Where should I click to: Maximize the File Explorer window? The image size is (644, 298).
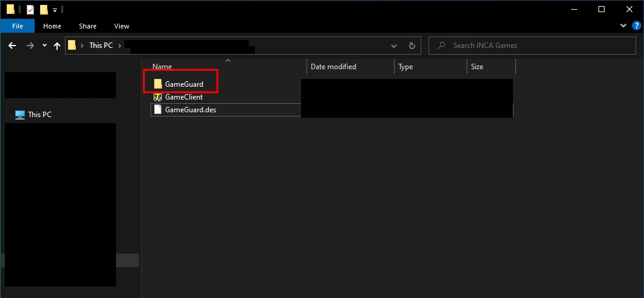tap(602, 9)
